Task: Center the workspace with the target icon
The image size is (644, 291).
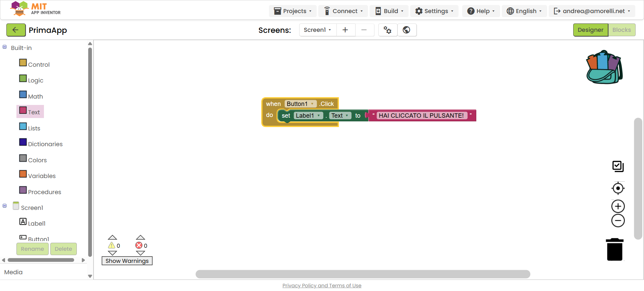Action: point(618,188)
